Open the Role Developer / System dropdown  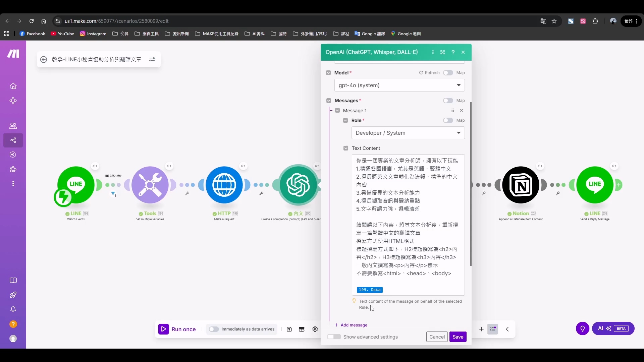click(x=408, y=133)
